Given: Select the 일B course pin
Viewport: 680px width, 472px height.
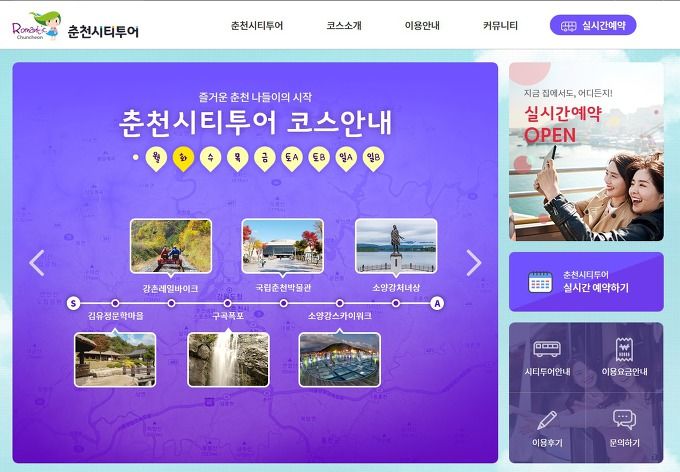Looking at the screenshot, I should (x=373, y=158).
